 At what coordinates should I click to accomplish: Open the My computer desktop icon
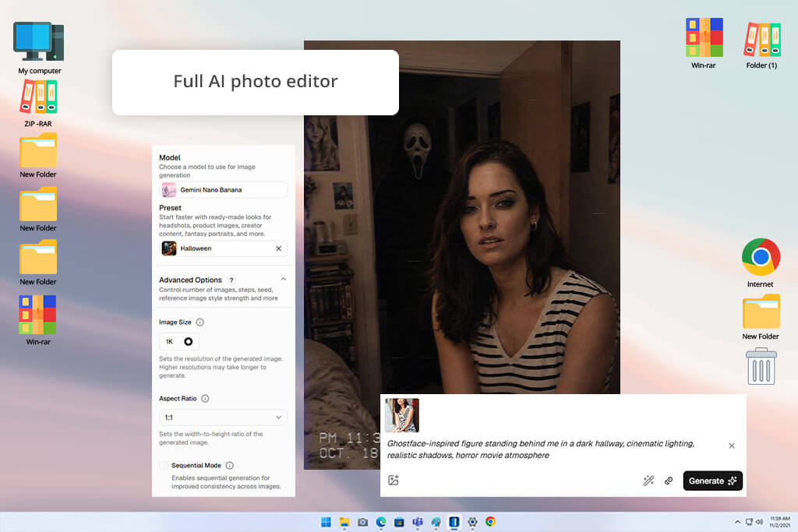pos(39,48)
